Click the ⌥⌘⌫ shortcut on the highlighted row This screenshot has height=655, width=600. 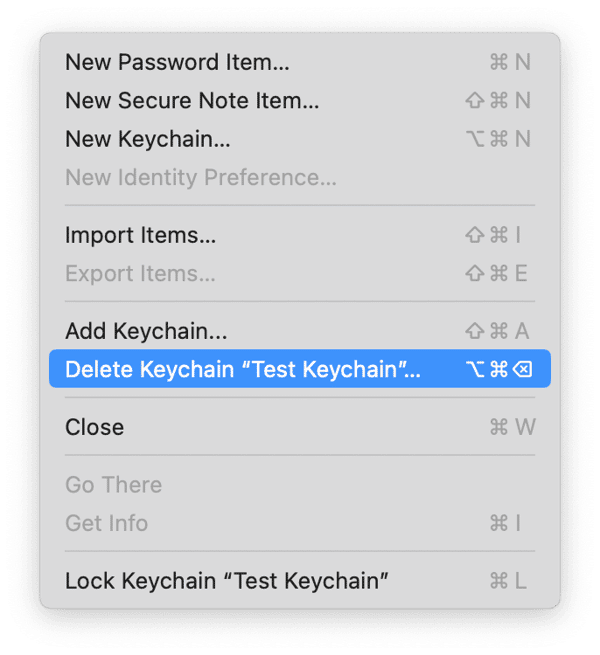[x=500, y=369]
